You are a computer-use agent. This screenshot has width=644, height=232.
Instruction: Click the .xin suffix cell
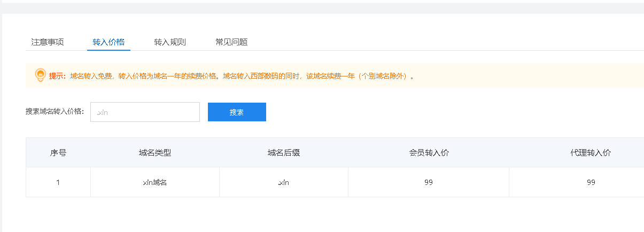pos(284,182)
